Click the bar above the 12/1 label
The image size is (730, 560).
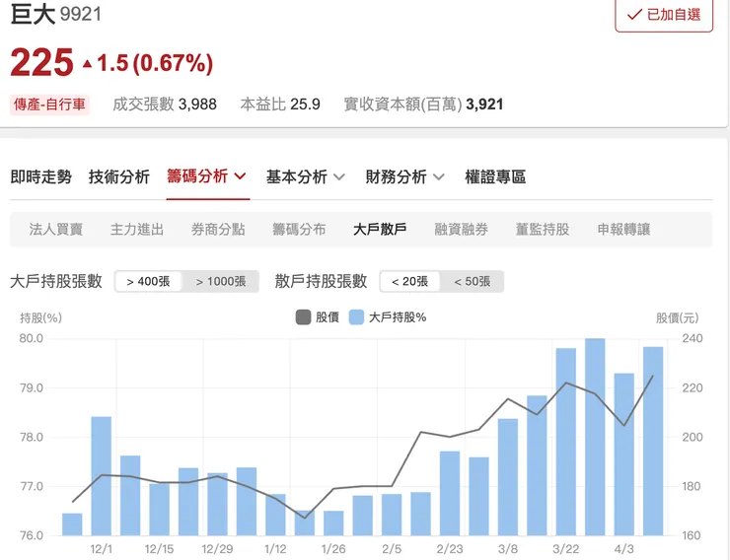tap(101, 476)
